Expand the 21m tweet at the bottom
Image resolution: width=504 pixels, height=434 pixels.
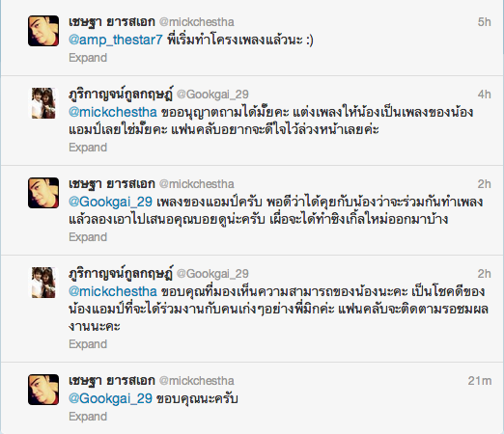pyautogui.click(x=88, y=417)
